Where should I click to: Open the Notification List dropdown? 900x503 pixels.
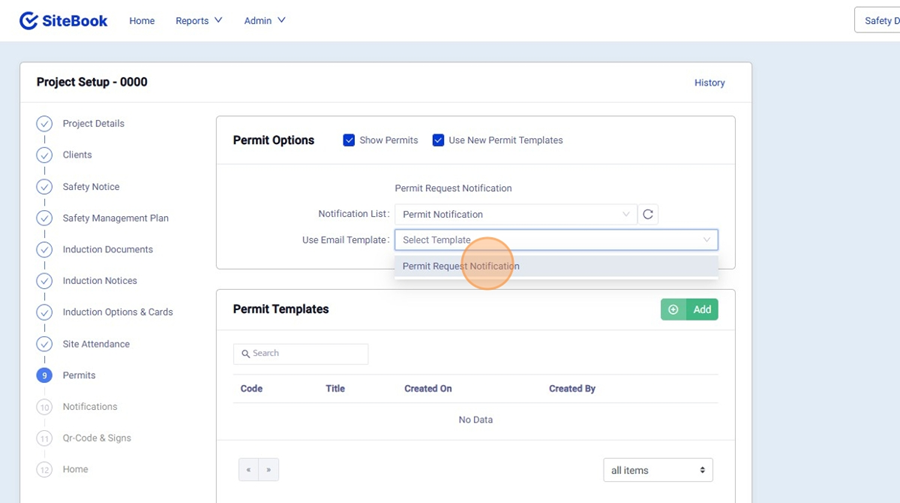point(515,214)
